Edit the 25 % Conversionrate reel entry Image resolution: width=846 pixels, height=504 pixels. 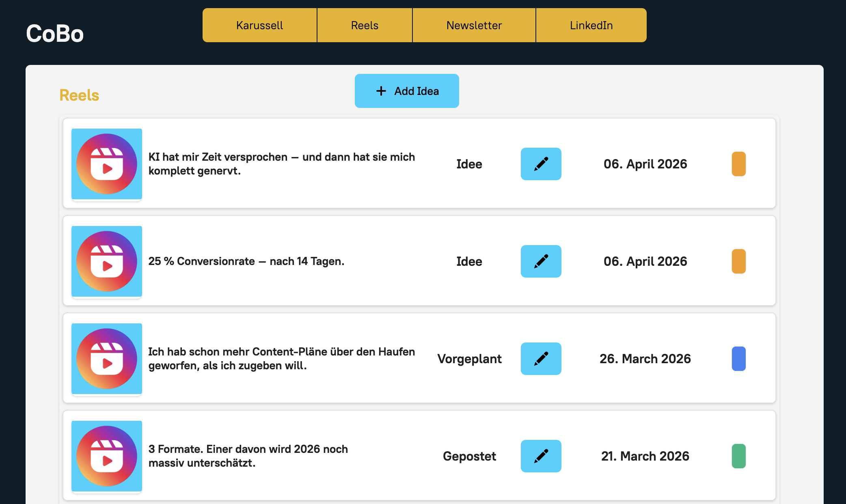click(541, 261)
